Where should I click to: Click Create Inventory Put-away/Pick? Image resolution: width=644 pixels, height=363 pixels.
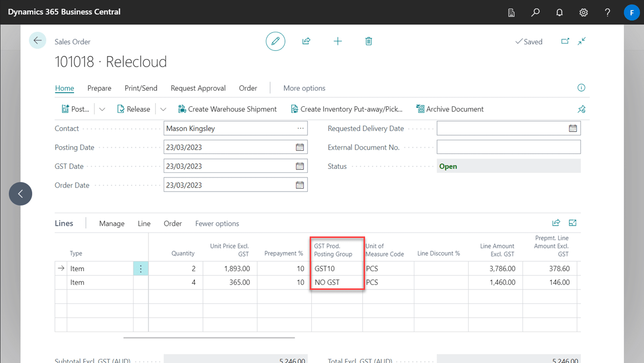coord(347,109)
